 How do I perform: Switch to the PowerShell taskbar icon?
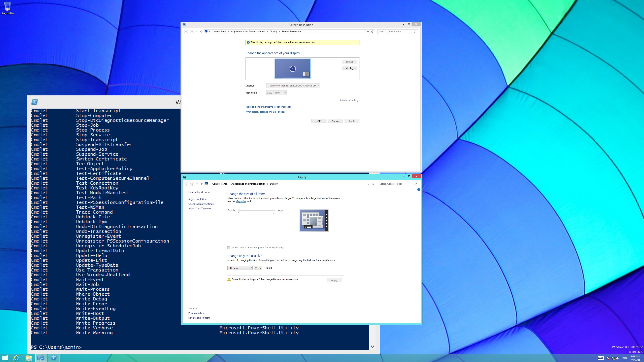[54, 358]
